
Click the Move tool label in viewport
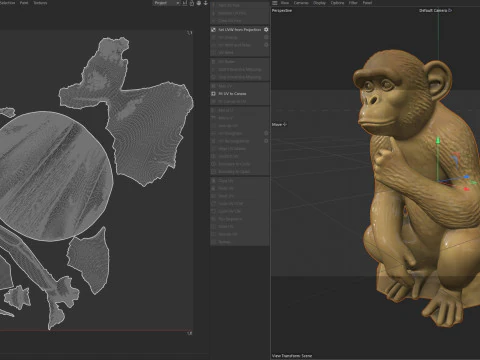[279, 124]
